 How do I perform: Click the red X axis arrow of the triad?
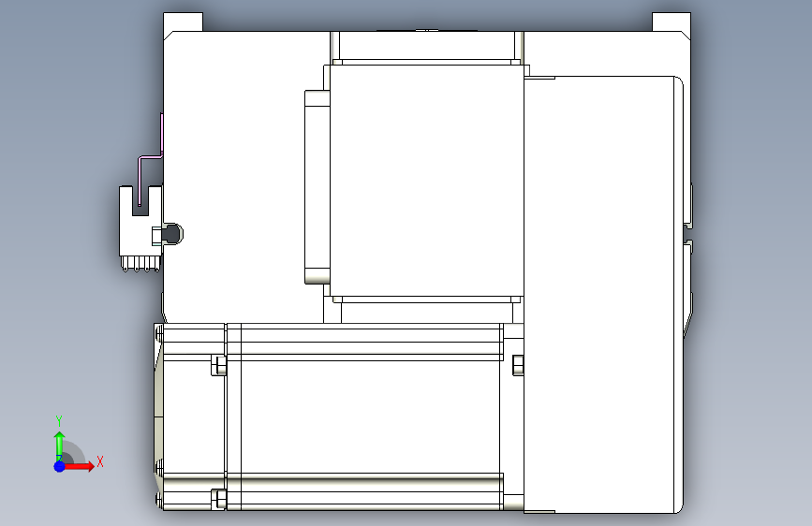pos(78,466)
